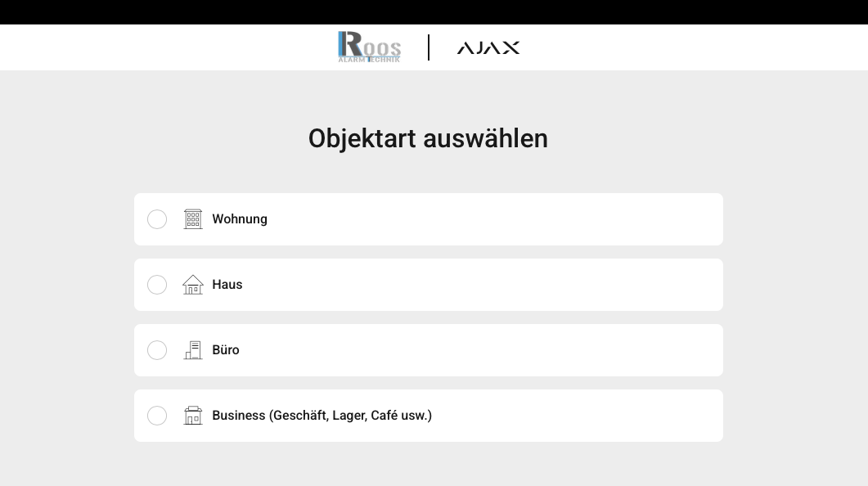Viewport: 868px width, 486px height.
Task: Click the Roos Alarmtechnik logo
Action: (369, 47)
